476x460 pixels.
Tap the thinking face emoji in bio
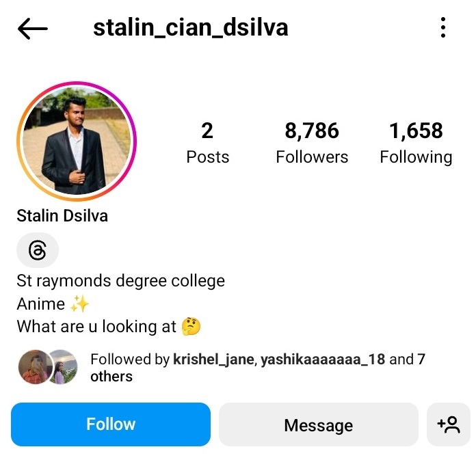(x=191, y=327)
